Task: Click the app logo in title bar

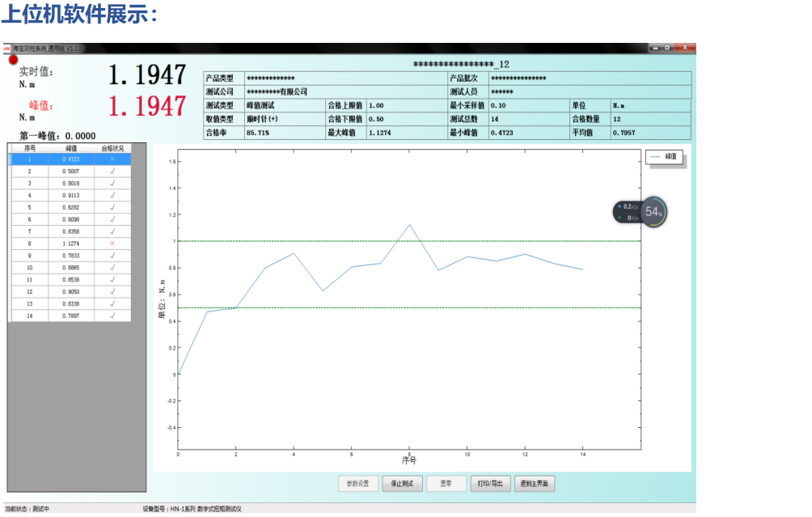Action: click(x=6, y=49)
